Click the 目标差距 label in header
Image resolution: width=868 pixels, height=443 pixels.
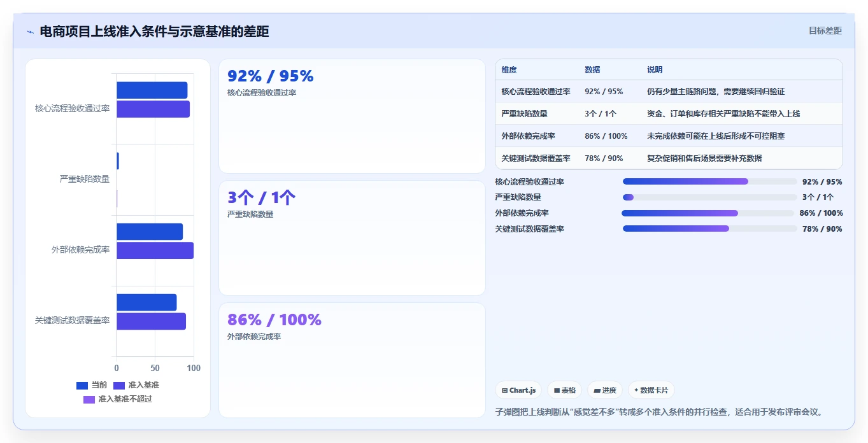825,31
